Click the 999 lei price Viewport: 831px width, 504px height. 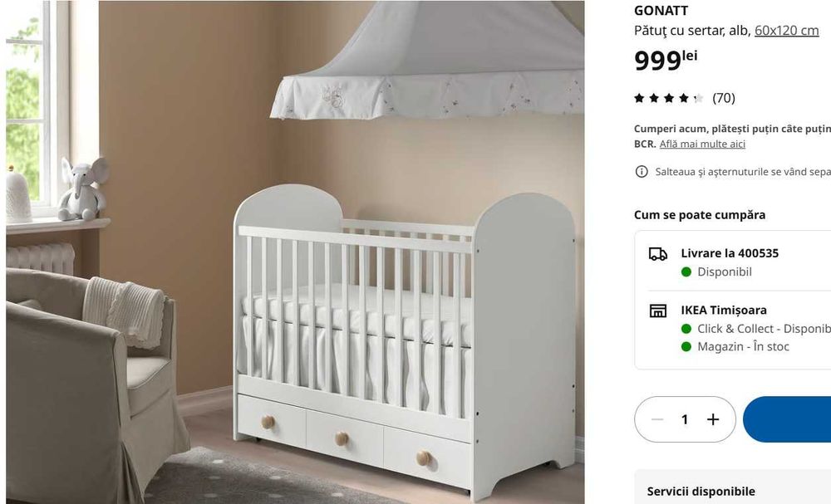666,61
